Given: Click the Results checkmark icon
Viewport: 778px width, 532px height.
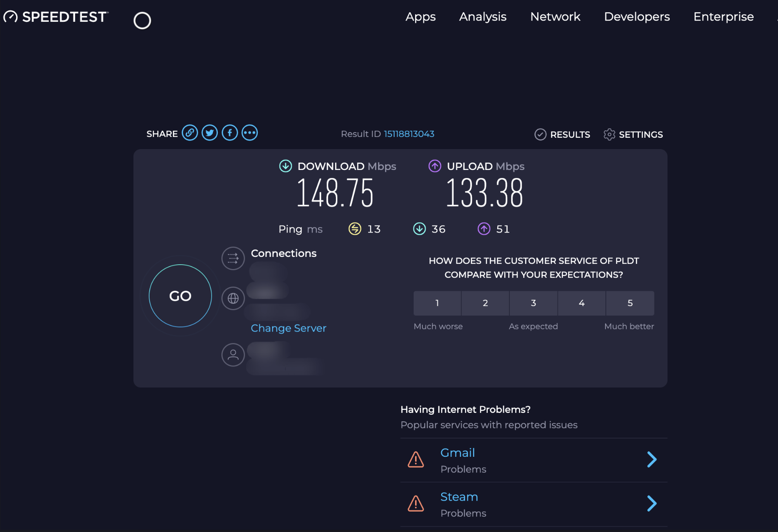Looking at the screenshot, I should pos(540,135).
